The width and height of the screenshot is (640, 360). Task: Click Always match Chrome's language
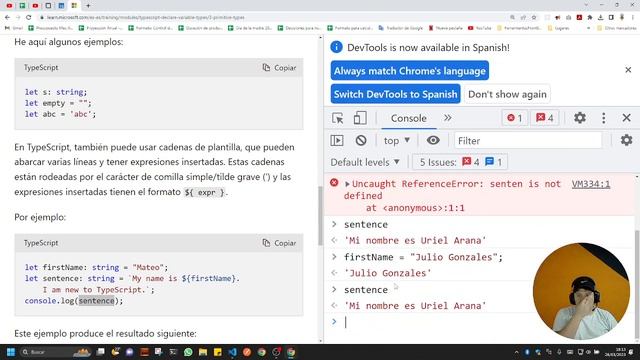(410, 71)
